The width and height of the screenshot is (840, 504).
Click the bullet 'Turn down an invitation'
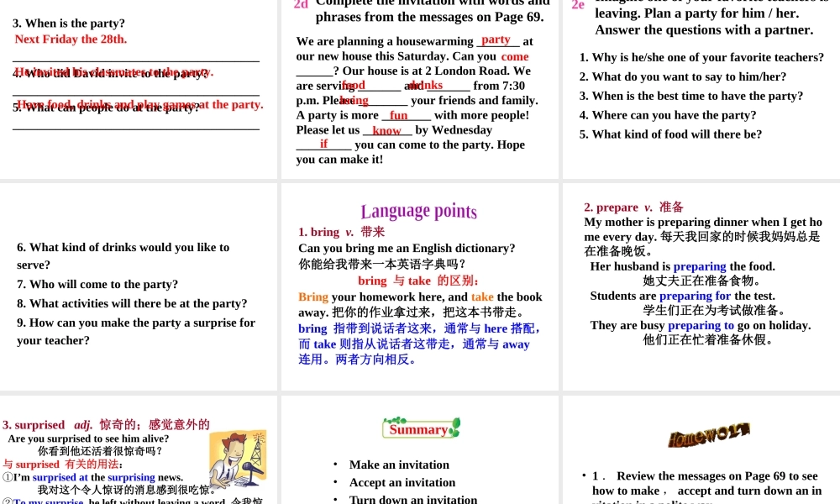point(413,499)
